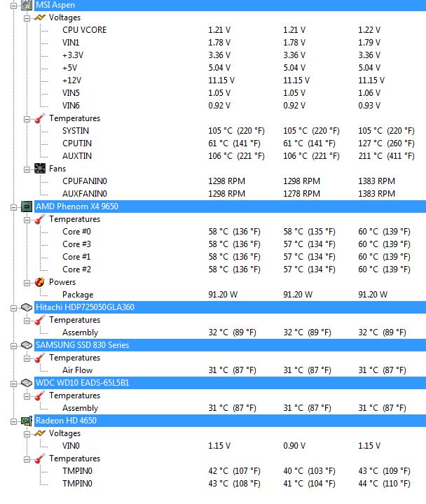Image resolution: width=426 pixels, height=504 pixels.
Task: Select the VIN5 voltage label
Action: pyautogui.click(x=71, y=93)
